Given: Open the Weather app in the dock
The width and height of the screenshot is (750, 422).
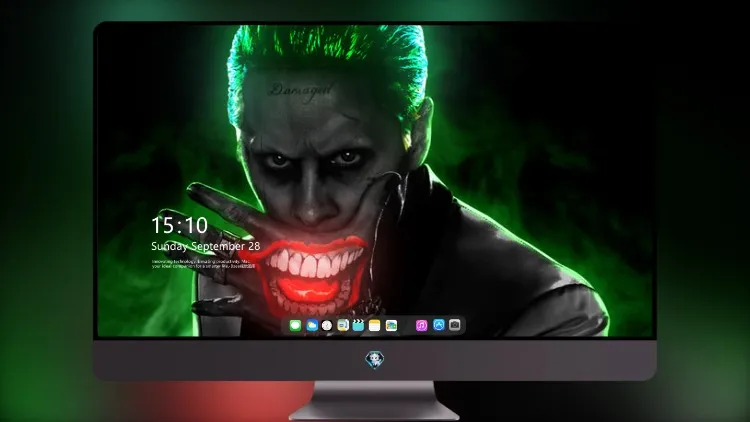Looking at the screenshot, I should coord(311,325).
